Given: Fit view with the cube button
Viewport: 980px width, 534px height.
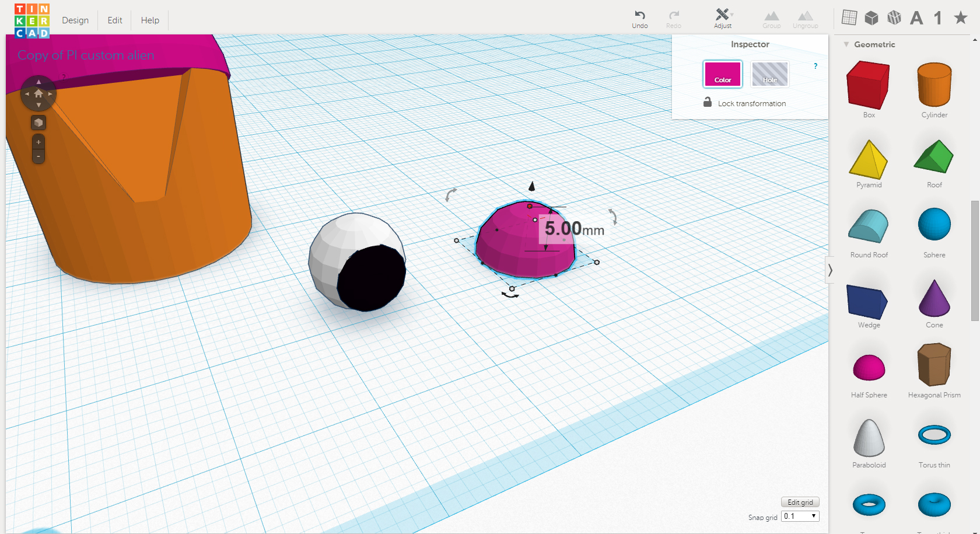Looking at the screenshot, I should click(38, 123).
